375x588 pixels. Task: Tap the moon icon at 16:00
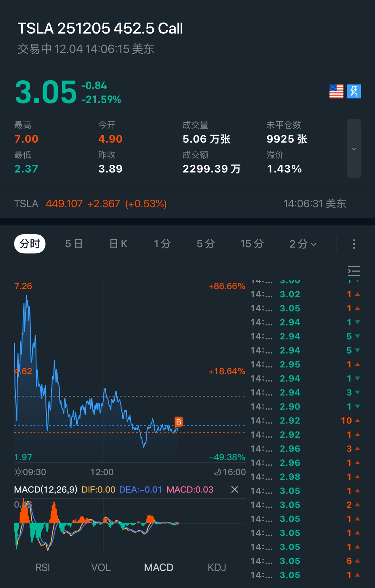coord(217,472)
